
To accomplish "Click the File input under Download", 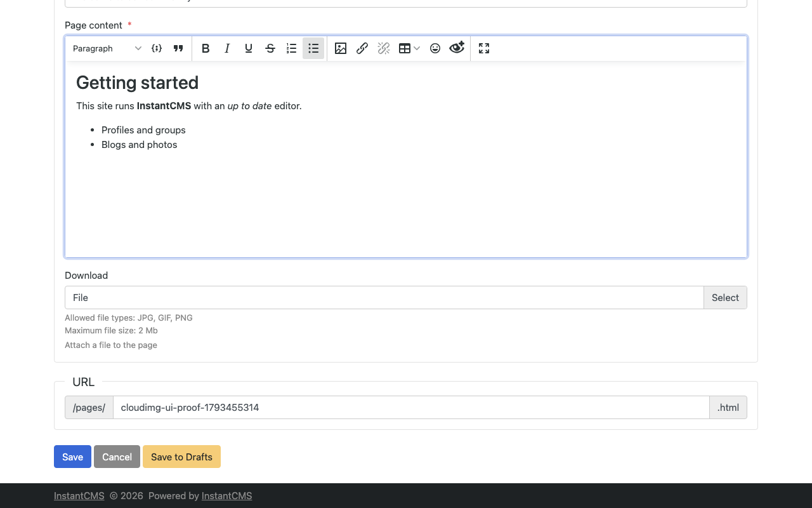I will click(384, 298).
